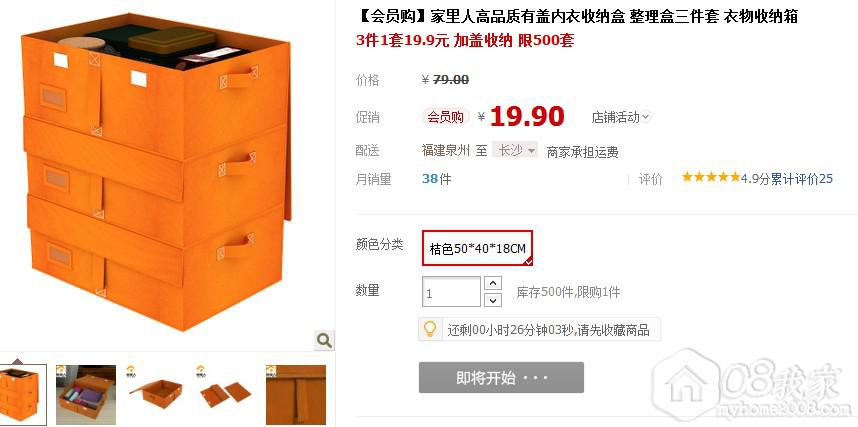Expand the 店铺活动 dropdown

click(621, 117)
